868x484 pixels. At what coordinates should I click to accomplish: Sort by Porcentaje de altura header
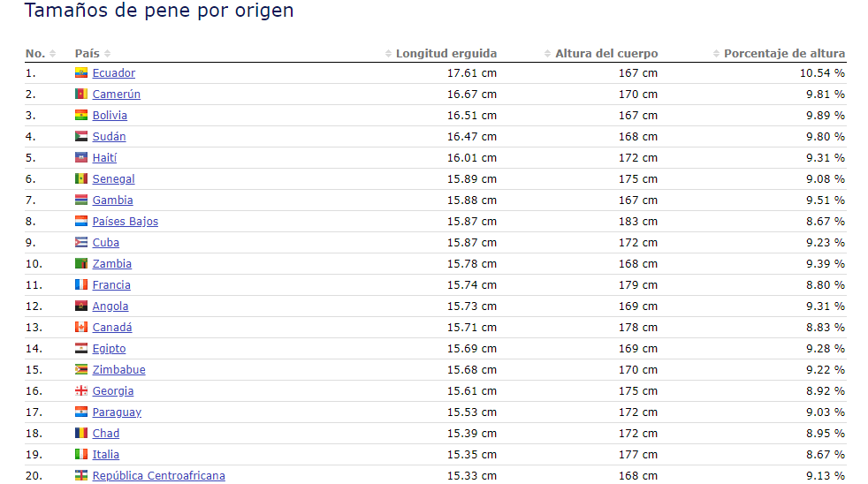tap(783, 54)
